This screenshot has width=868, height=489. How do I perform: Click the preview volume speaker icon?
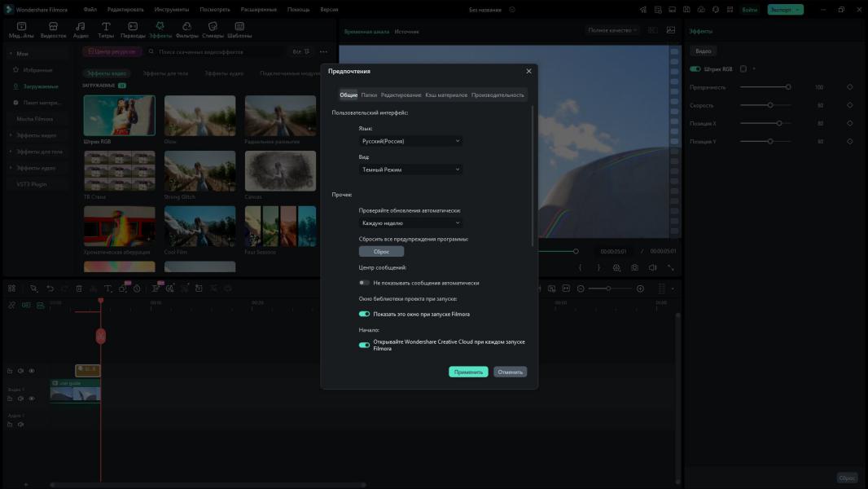652,267
